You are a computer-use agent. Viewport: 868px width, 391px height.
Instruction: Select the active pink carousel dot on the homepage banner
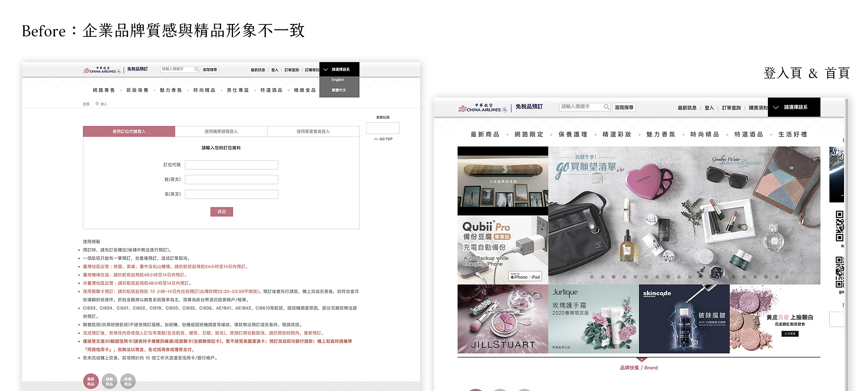click(613, 277)
